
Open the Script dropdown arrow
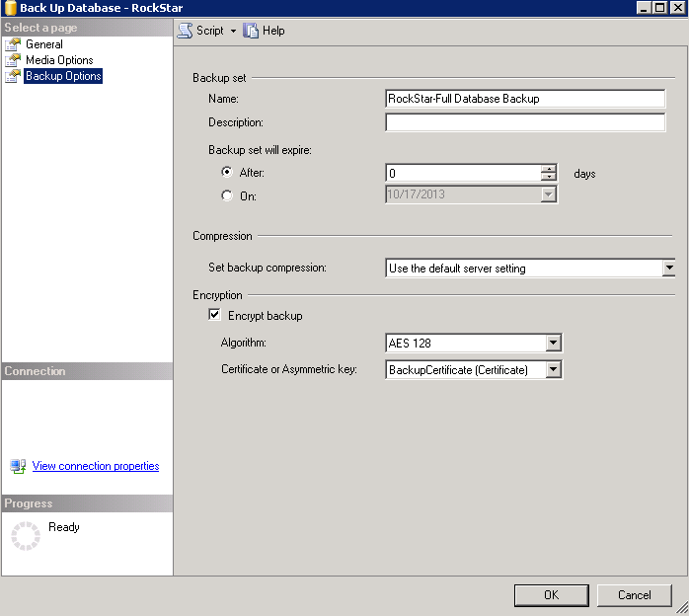pos(233,31)
